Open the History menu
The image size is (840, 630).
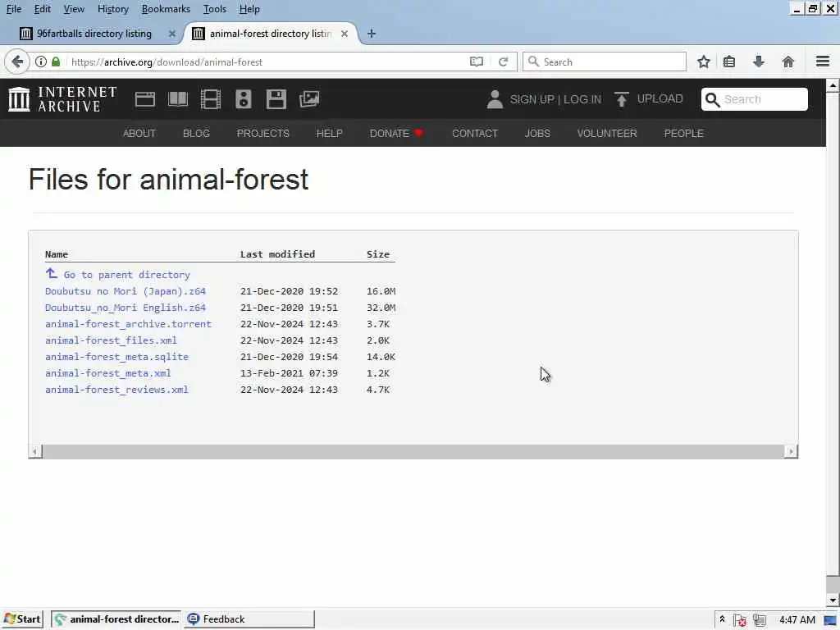click(113, 9)
